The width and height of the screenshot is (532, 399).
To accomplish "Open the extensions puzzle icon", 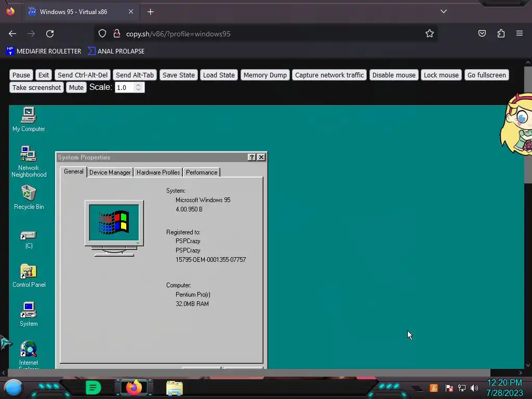I will click(501, 33).
